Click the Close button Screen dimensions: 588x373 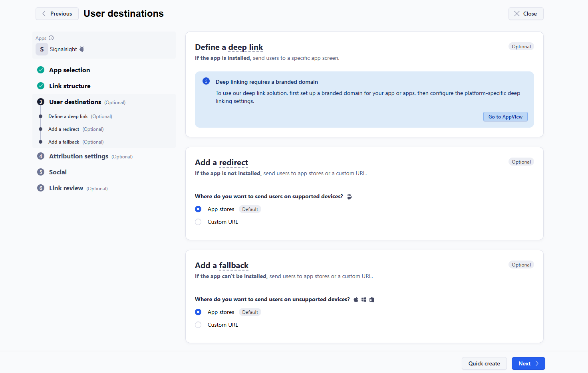click(526, 14)
